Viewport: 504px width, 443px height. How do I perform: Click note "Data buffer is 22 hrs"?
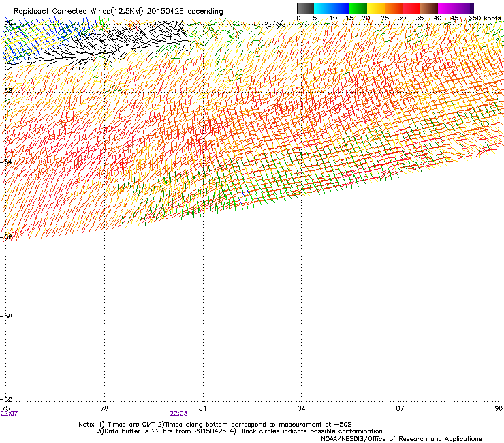pos(137,431)
